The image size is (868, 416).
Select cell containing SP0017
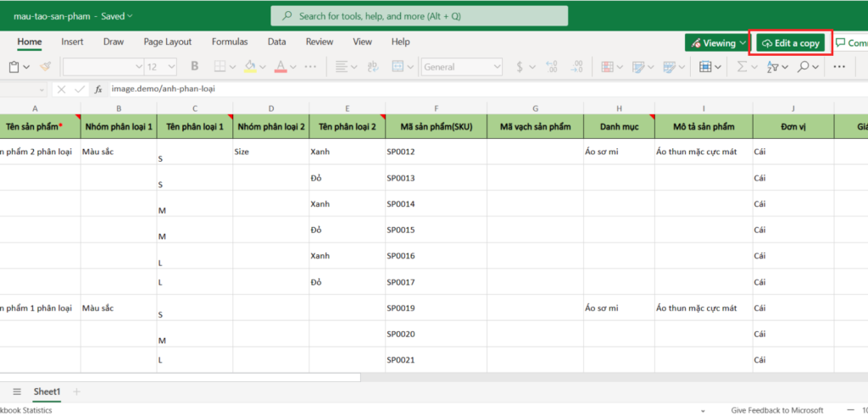(437, 282)
